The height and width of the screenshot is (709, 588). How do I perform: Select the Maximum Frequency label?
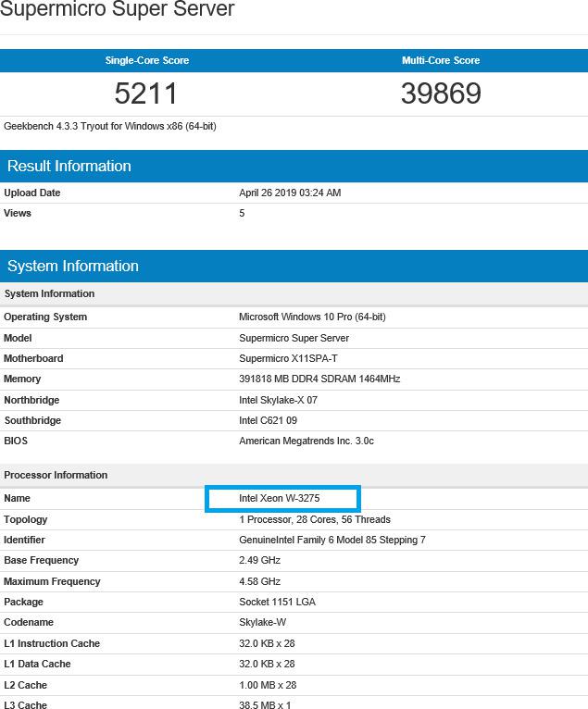coord(52,581)
